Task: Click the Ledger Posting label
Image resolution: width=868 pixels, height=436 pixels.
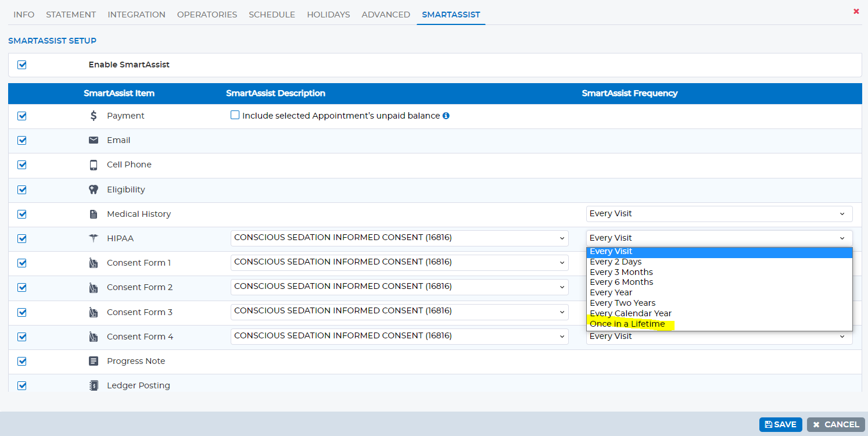Action: tap(138, 385)
